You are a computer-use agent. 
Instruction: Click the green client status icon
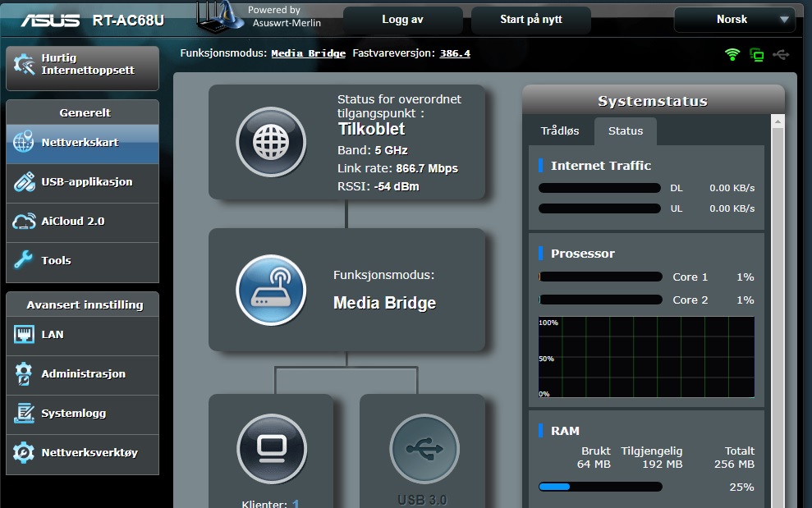tap(757, 54)
